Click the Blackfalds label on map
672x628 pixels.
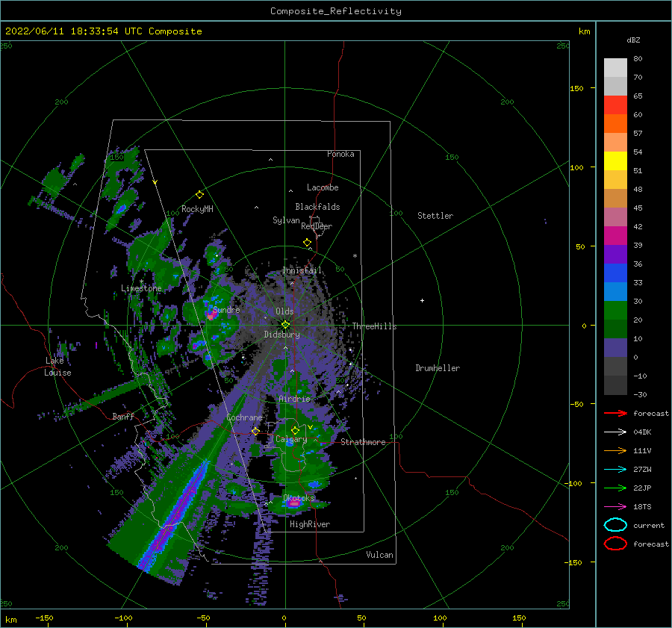[x=317, y=207]
